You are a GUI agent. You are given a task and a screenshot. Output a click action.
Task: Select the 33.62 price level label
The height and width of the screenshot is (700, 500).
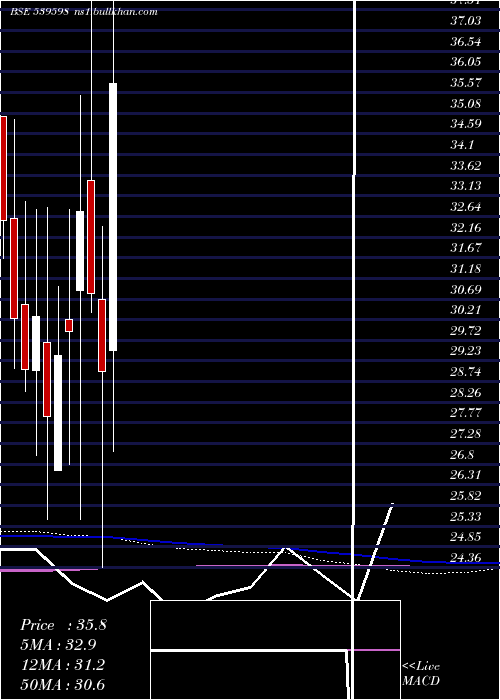[x=466, y=166]
